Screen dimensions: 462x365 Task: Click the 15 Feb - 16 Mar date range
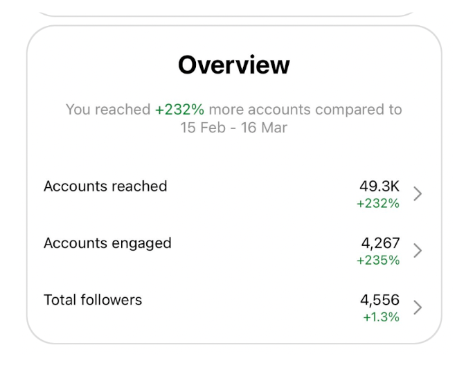(234, 128)
